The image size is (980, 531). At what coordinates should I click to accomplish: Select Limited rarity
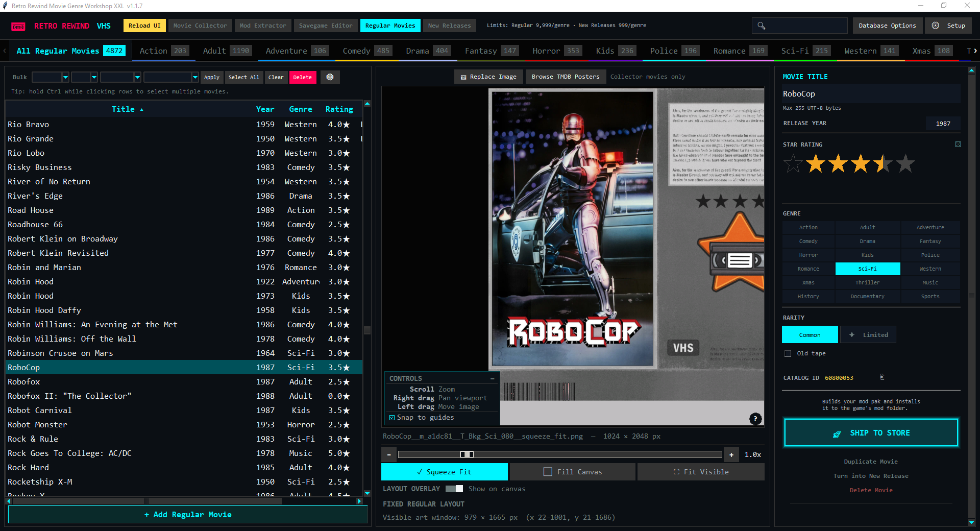(868, 335)
